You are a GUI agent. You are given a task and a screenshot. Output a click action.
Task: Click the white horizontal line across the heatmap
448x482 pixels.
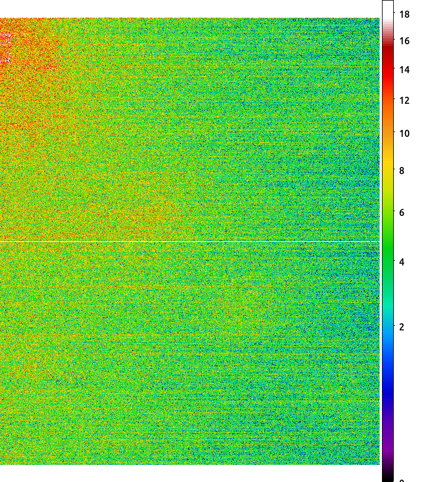(x=189, y=242)
